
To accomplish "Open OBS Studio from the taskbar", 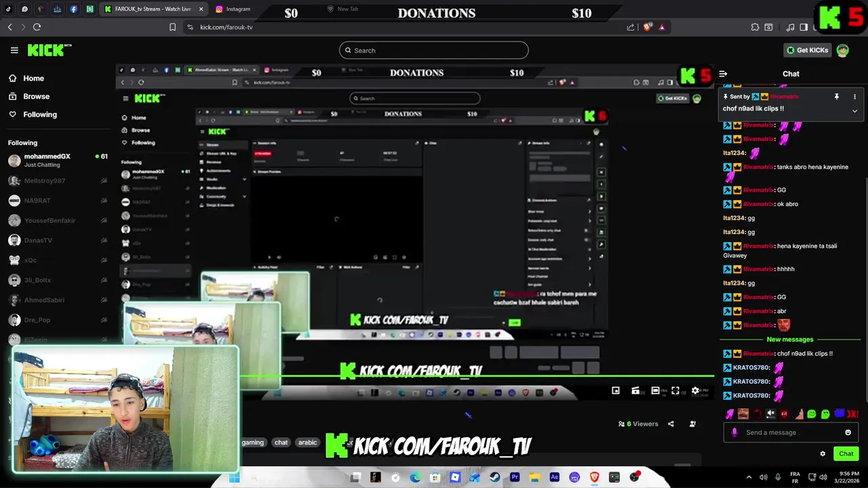I will pyautogui.click(x=635, y=477).
